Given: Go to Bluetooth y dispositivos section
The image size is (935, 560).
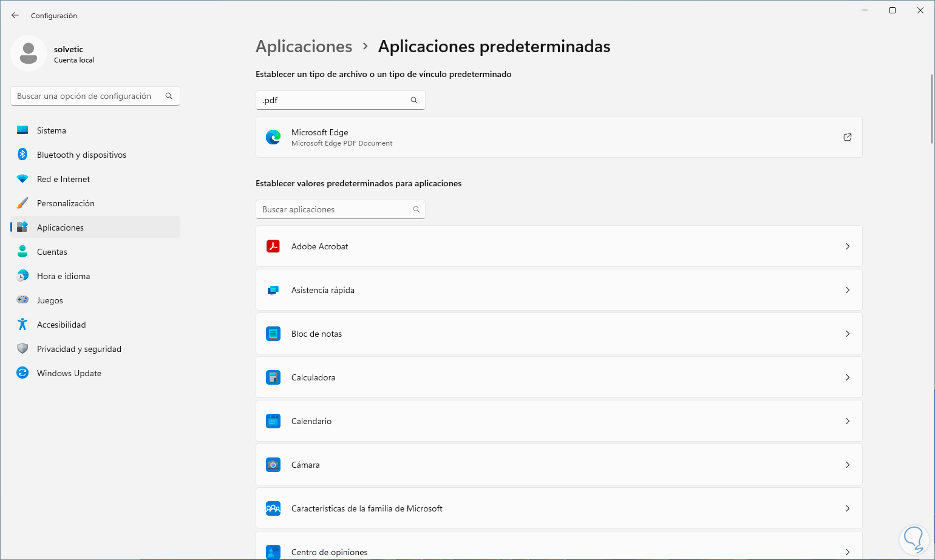Looking at the screenshot, I should [x=81, y=155].
